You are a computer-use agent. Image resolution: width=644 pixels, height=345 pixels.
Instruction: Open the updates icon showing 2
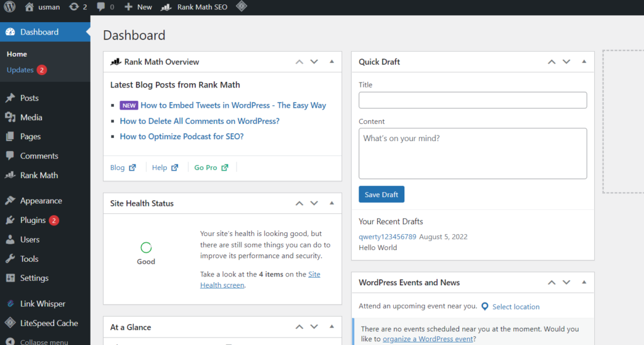[74, 7]
